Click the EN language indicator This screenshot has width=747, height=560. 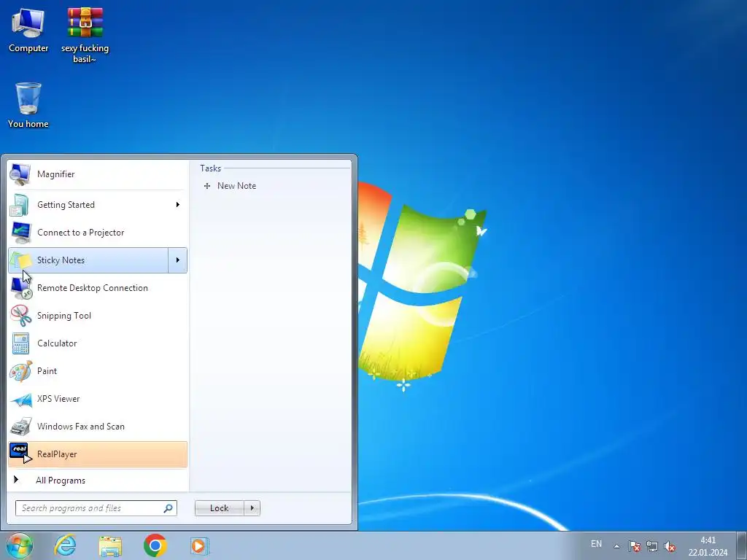596,544
